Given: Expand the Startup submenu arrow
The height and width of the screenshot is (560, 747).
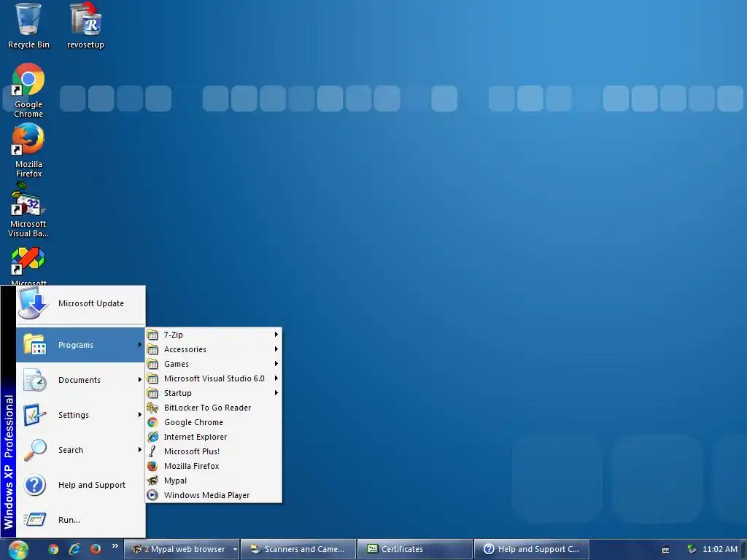Looking at the screenshot, I should (276, 393).
